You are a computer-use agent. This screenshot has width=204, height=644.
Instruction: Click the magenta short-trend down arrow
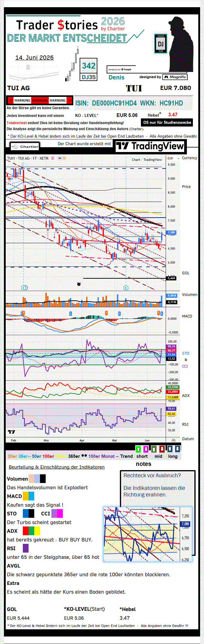coord(146,449)
